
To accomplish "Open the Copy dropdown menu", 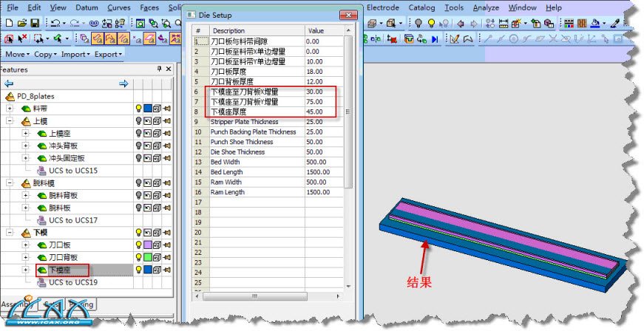I will (x=45, y=54).
